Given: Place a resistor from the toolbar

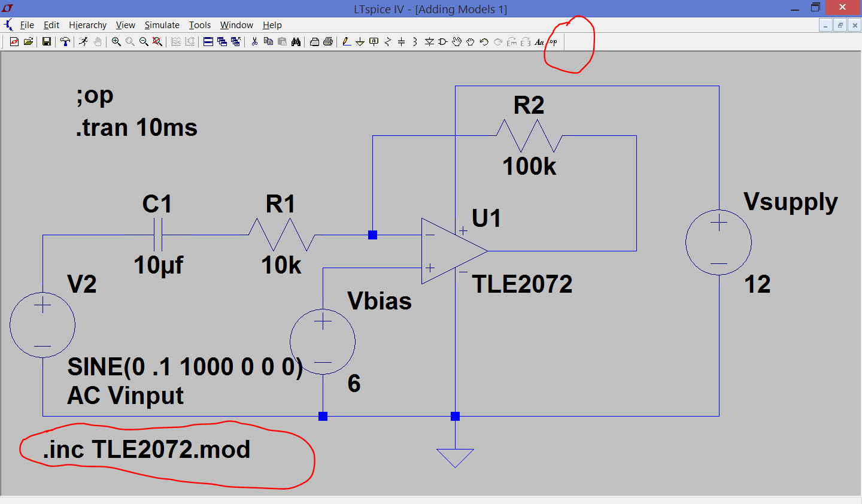Looking at the screenshot, I should tap(388, 42).
